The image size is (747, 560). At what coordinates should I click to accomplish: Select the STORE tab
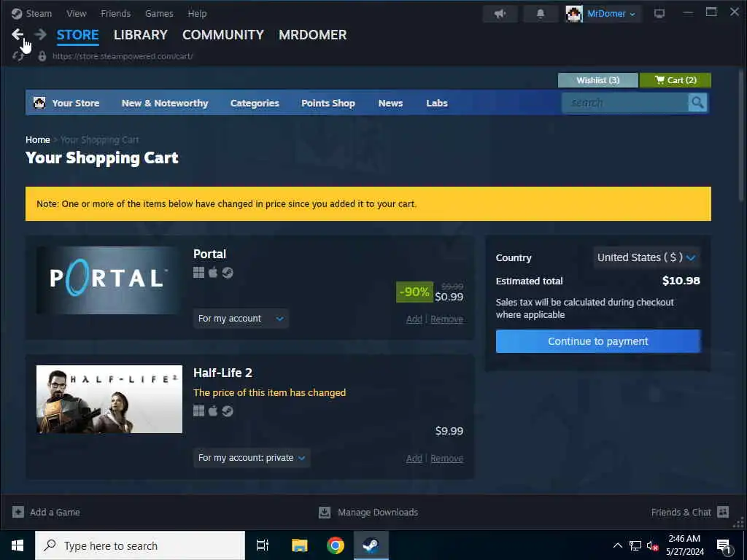tap(77, 35)
